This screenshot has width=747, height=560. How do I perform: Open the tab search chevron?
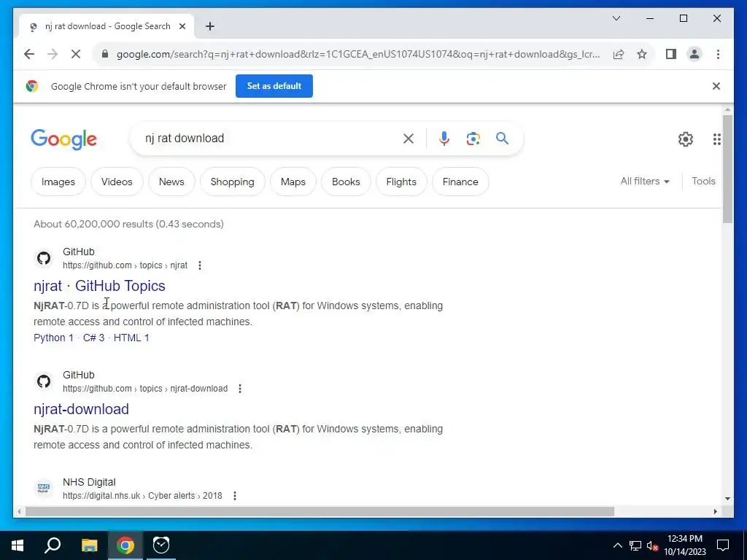616,18
